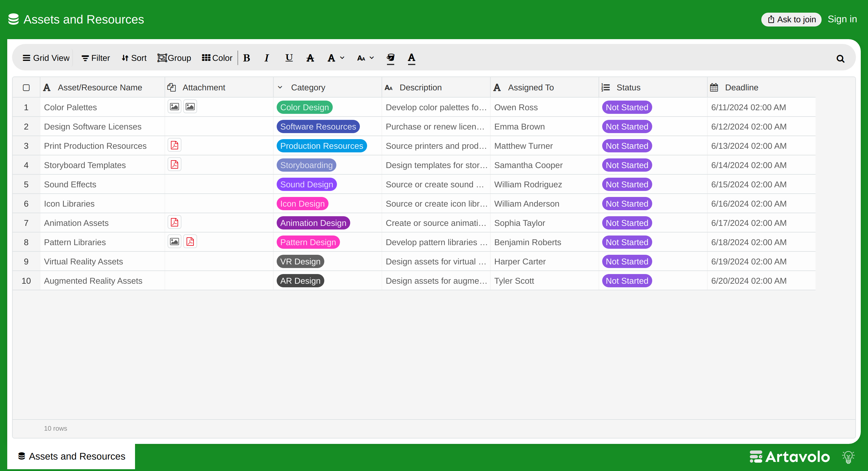Select the Production Resources category tag
Image resolution: width=868 pixels, height=471 pixels.
click(322, 146)
